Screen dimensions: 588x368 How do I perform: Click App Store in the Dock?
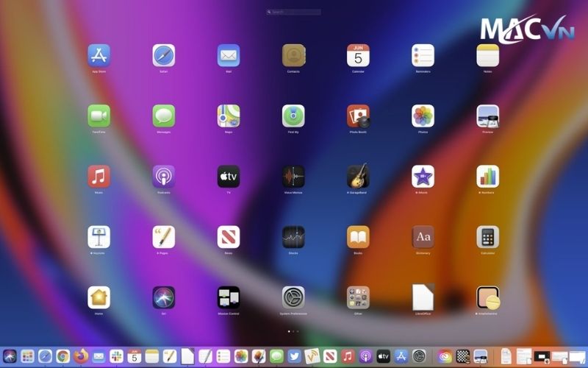[401, 356]
